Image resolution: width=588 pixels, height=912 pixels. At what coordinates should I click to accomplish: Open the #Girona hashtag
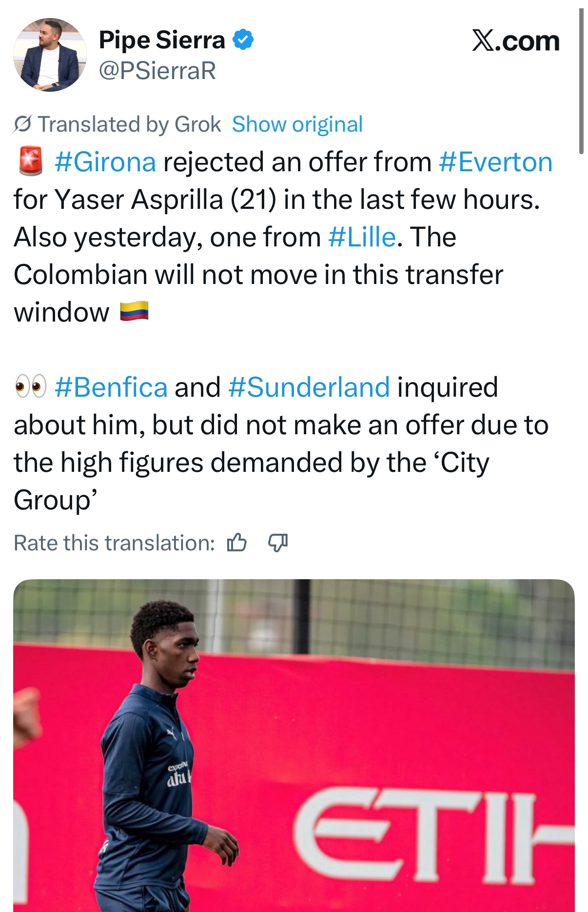pyautogui.click(x=105, y=162)
